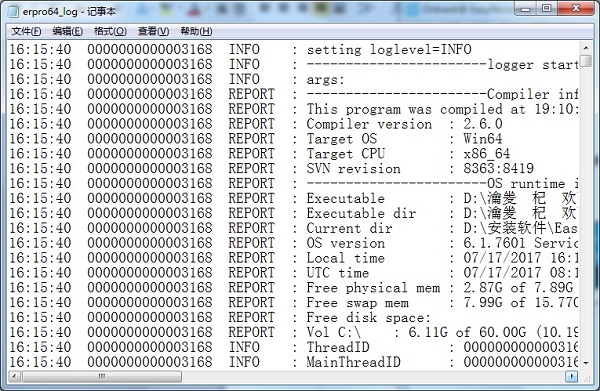Open the 帮助(H) menu
This screenshot has width=600, height=391.
(x=196, y=31)
